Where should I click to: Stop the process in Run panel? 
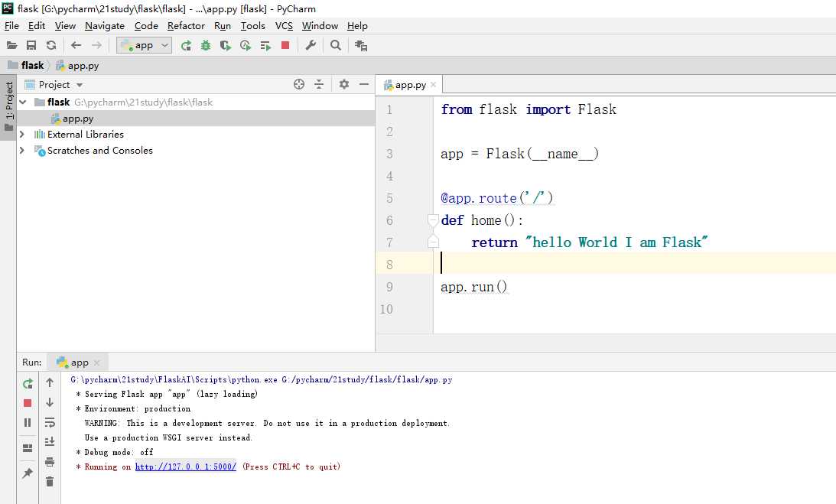pos(28,403)
